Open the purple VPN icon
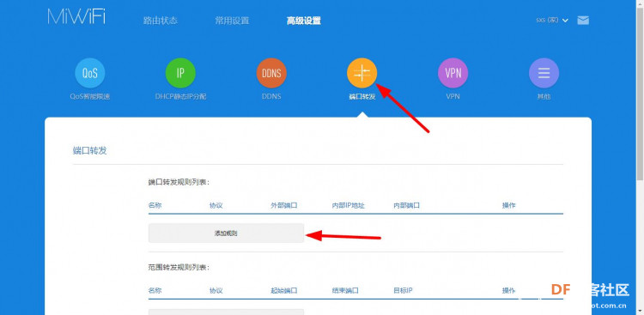Viewport: 644px width, 315px height. coord(453,73)
